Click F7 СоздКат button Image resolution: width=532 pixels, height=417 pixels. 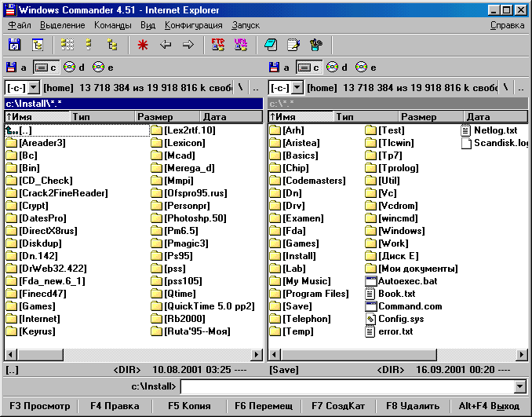tap(338, 406)
